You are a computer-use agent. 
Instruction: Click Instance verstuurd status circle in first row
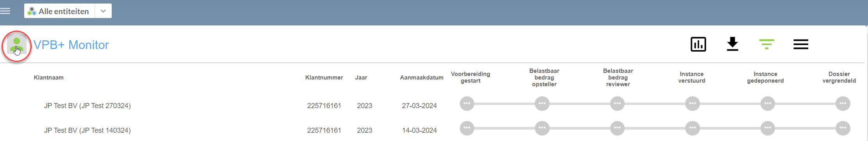pyautogui.click(x=693, y=104)
